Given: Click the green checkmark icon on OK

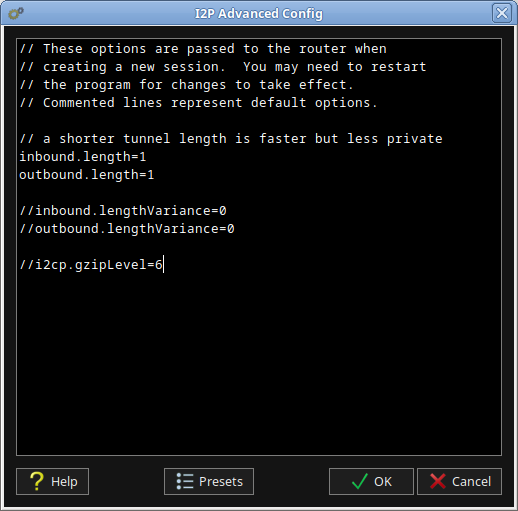Looking at the screenshot, I should (360, 481).
